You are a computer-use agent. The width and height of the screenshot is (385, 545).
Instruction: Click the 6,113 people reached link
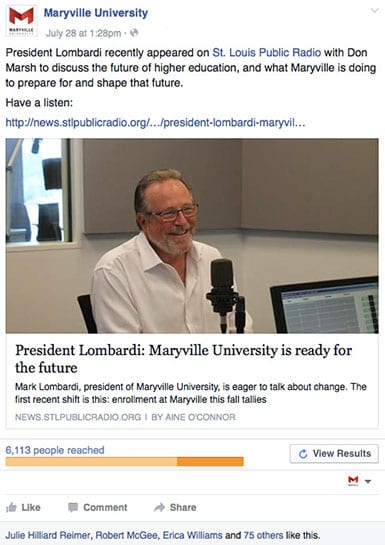pos(55,450)
